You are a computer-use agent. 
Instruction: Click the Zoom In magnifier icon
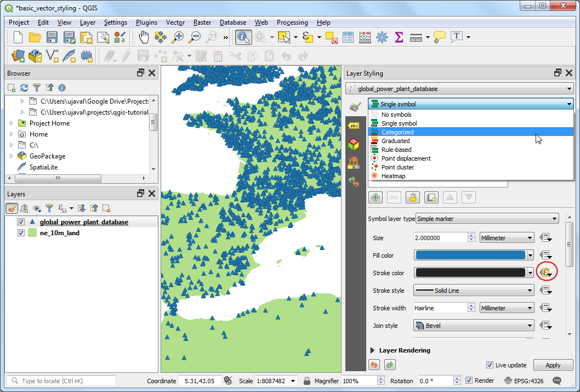pyautogui.click(x=178, y=37)
